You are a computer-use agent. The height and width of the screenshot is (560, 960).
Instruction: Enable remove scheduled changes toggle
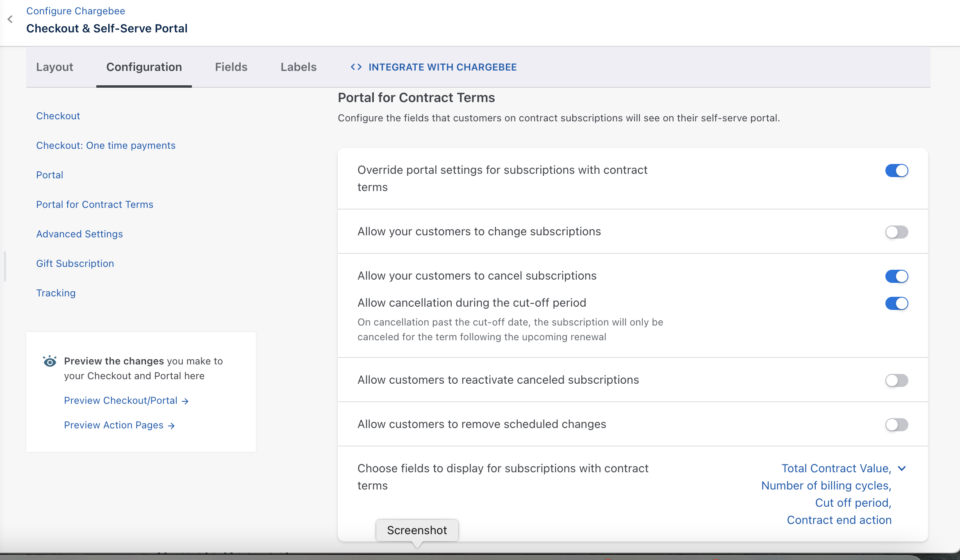[x=896, y=425]
